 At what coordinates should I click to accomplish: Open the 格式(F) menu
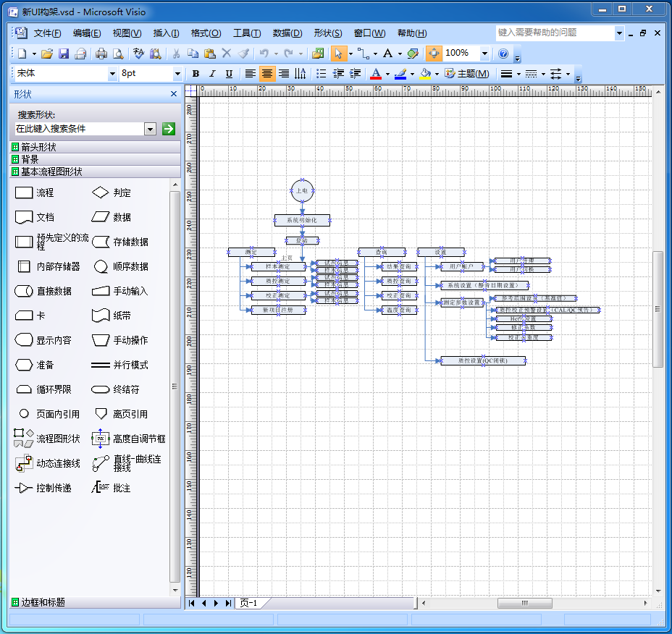point(205,33)
